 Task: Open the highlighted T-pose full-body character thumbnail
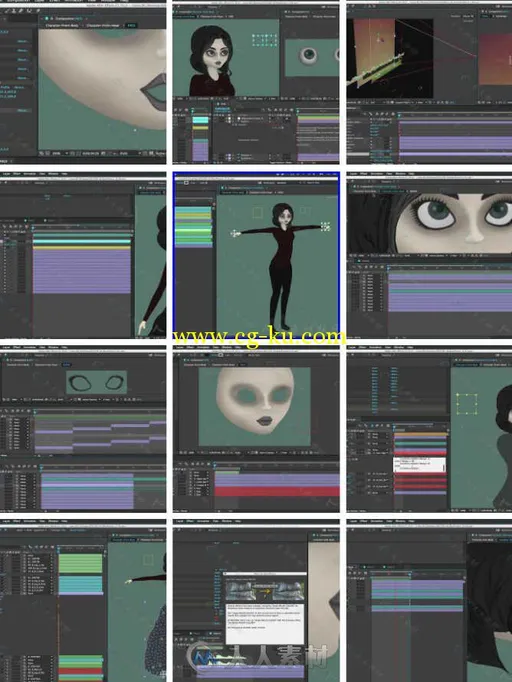(256, 255)
